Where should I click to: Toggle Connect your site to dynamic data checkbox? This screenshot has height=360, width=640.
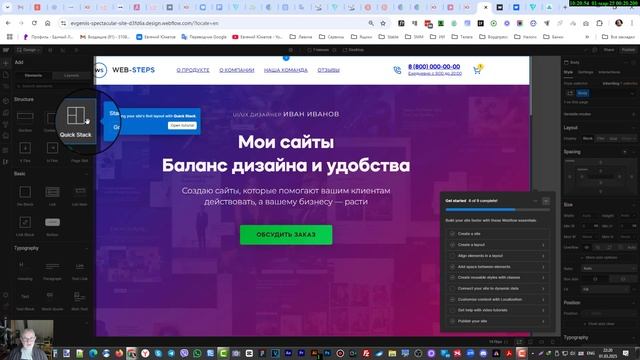452,289
